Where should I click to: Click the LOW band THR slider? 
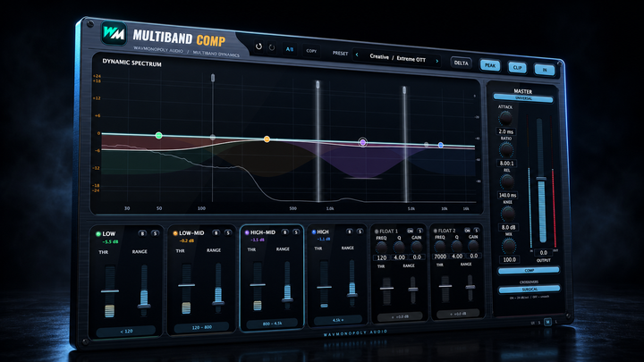pos(110,291)
